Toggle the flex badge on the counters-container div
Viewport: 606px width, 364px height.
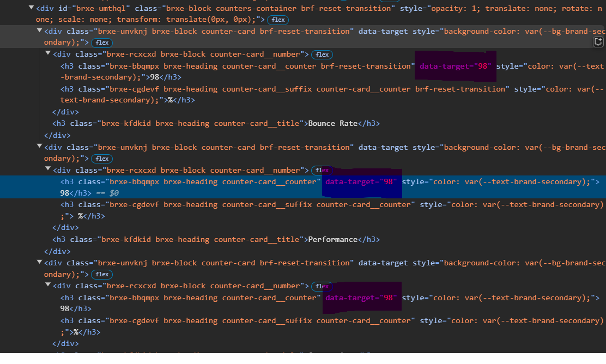pos(278,20)
